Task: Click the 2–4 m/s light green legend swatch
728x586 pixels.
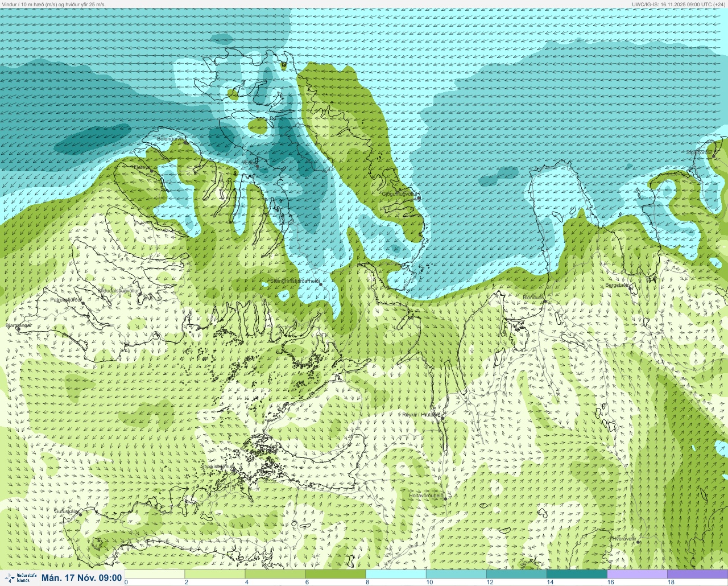Action: pos(214,574)
